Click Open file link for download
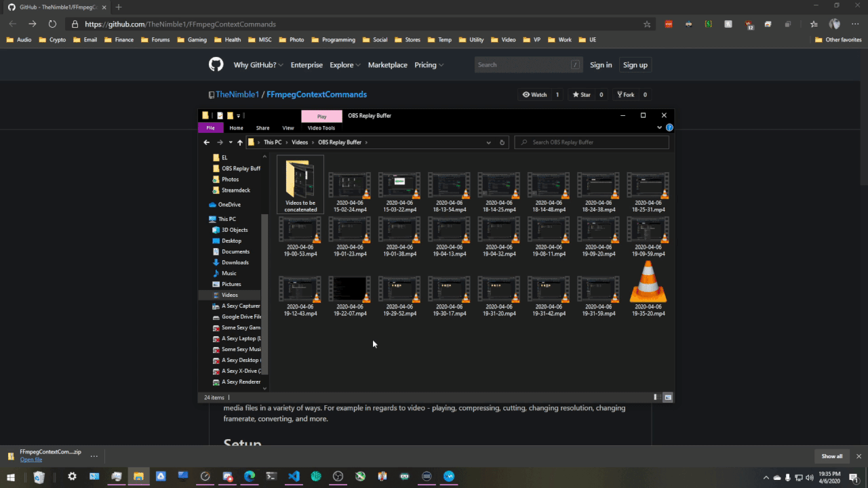Screen dimensions: 868x488 [x=31, y=460]
